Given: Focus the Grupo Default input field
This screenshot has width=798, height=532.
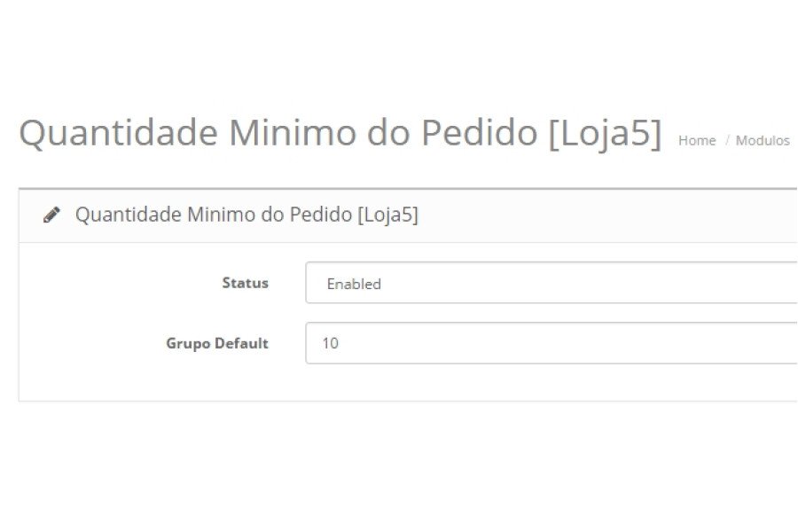Looking at the screenshot, I should (552, 342).
